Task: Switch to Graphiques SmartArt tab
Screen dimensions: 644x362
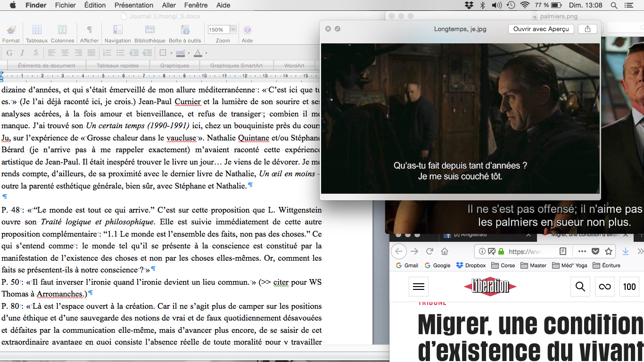Action: tap(236, 66)
